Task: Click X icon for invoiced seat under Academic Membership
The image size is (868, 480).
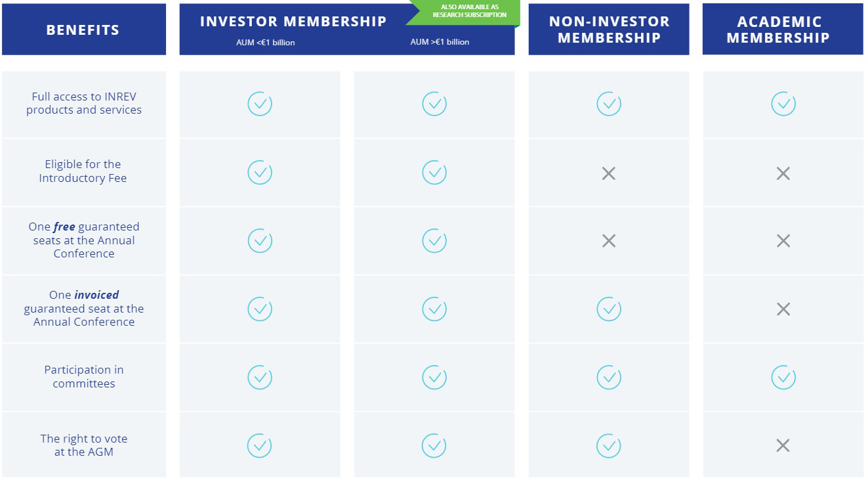Action: (783, 309)
